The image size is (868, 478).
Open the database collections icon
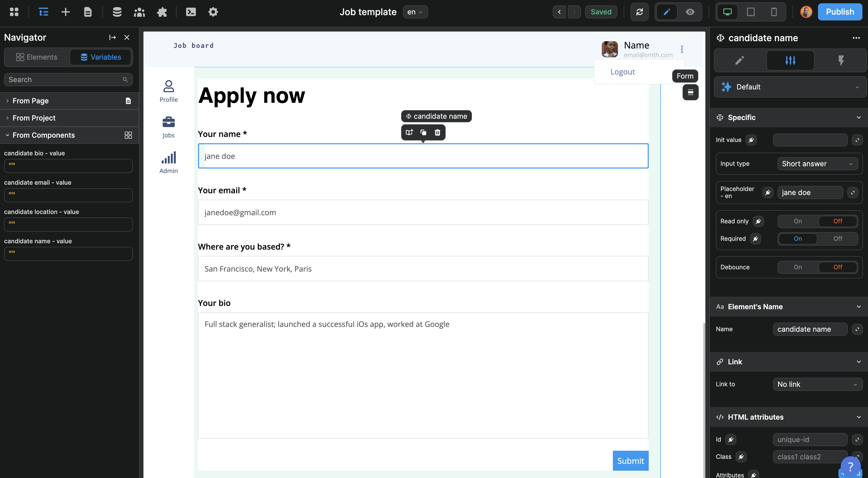[x=117, y=12]
